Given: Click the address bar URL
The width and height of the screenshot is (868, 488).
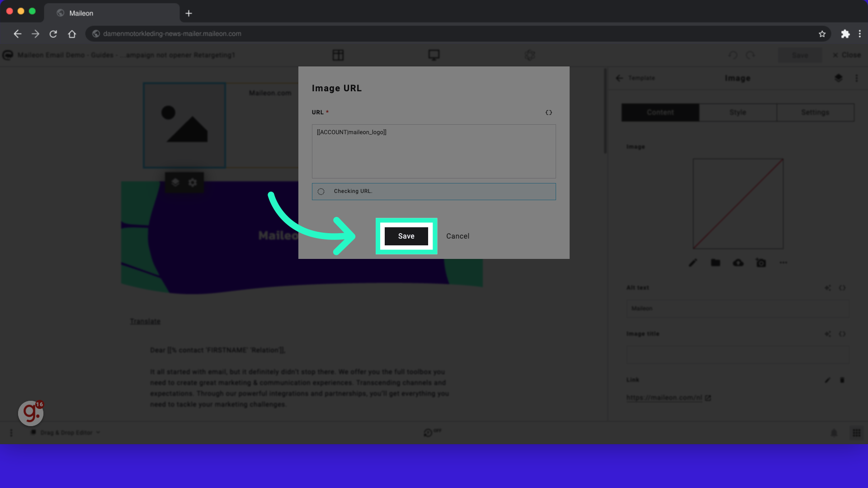Looking at the screenshot, I should tap(172, 34).
